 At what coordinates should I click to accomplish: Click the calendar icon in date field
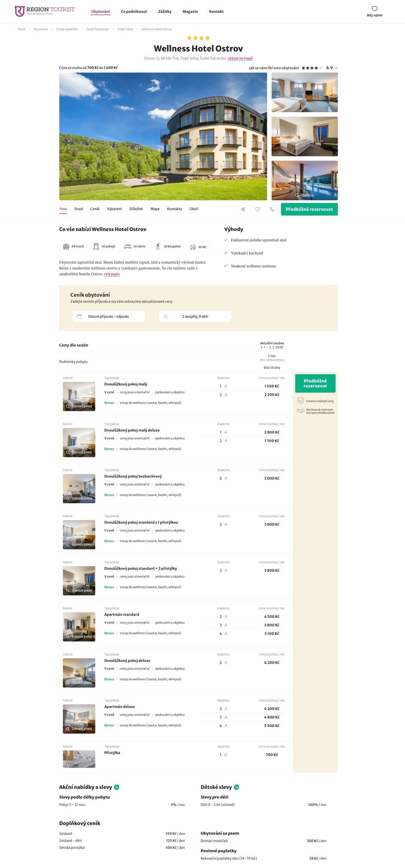pos(80,316)
